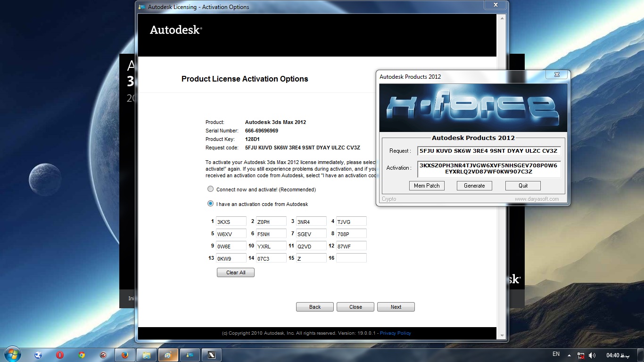Click activation code box 15 containing Z
This screenshot has height=362, width=644.
pyautogui.click(x=311, y=258)
